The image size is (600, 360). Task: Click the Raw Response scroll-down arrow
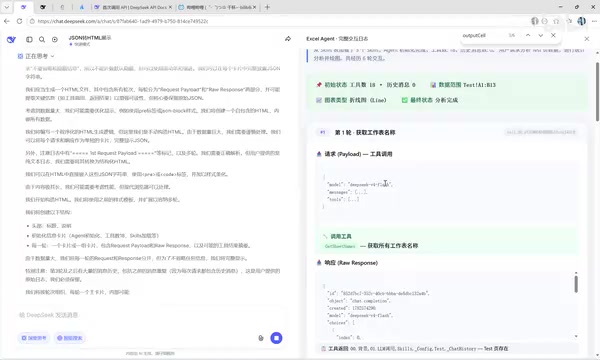(x=576, y=336)
